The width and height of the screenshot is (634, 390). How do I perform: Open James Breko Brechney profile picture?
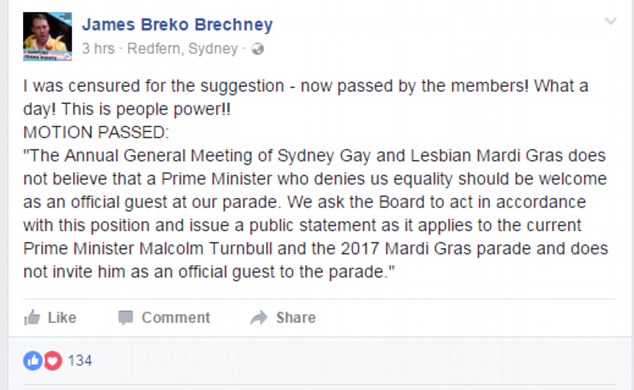click(47, 36)
